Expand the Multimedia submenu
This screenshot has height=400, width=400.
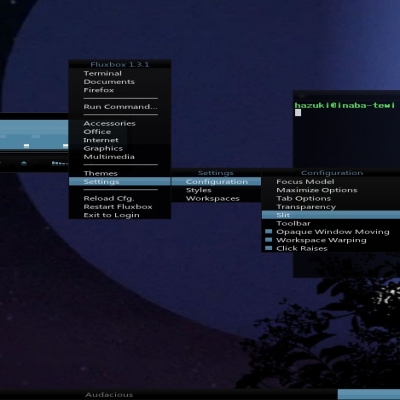[120, 157]
